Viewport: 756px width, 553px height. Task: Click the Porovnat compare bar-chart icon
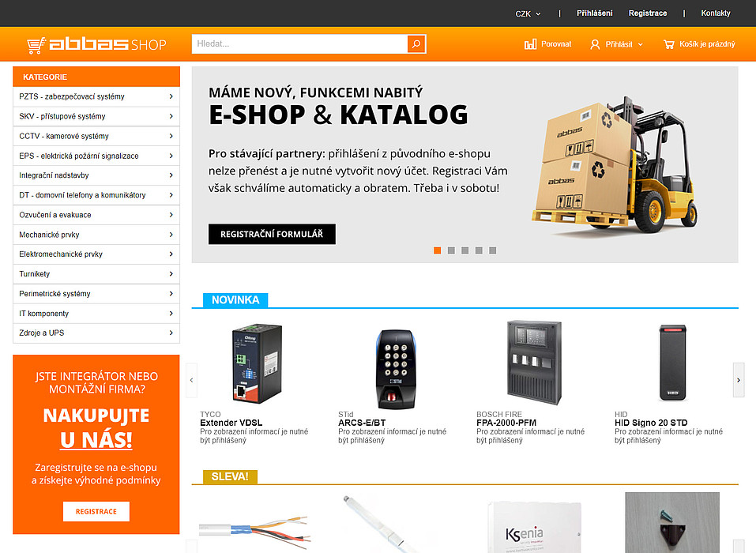coord(530,44)
